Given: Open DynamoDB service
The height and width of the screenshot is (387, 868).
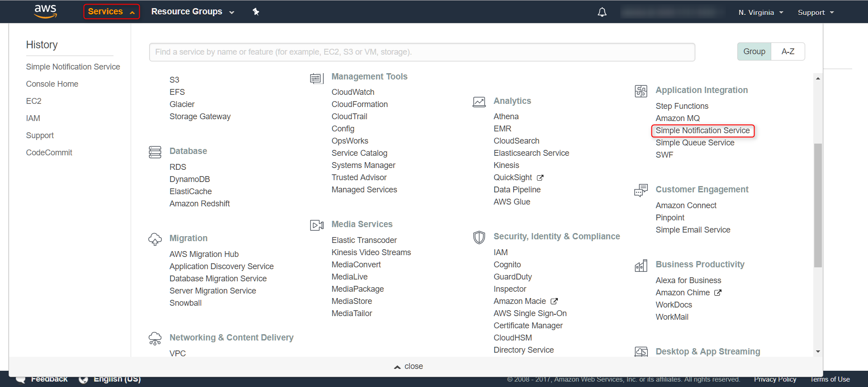Looking at the screenshot, I should [x=189, y=179].
